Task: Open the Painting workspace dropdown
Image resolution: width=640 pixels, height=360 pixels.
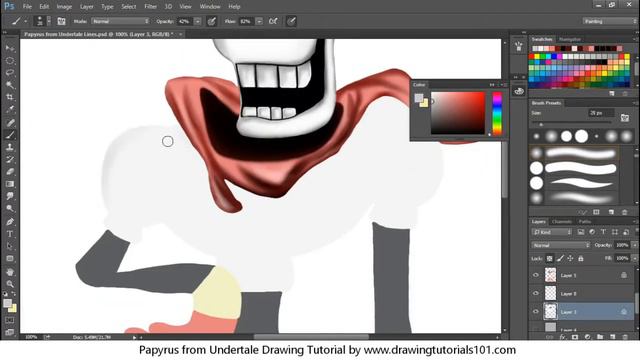Action: coord(609,21)
